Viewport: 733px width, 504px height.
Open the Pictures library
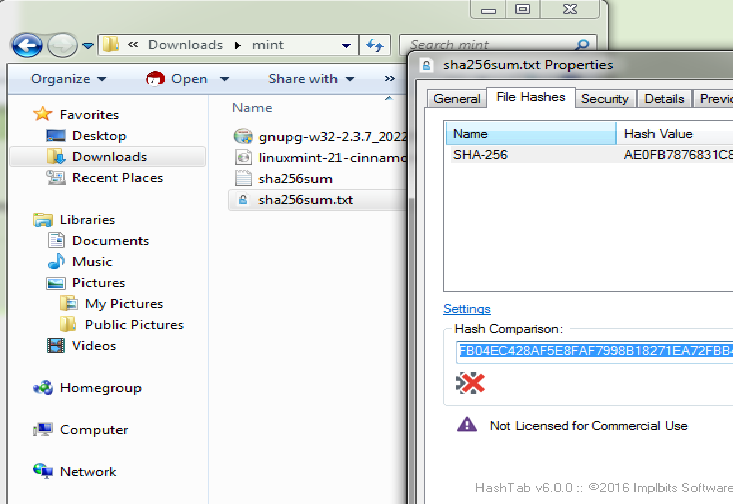[x=99, y=283]
